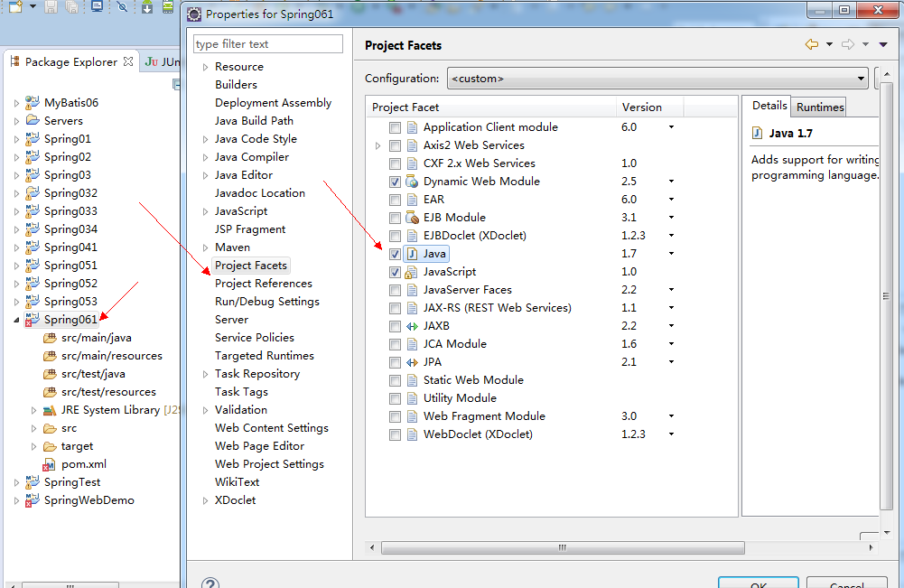Select Targeted Runtimes in properties list

(x=264, y=356)
